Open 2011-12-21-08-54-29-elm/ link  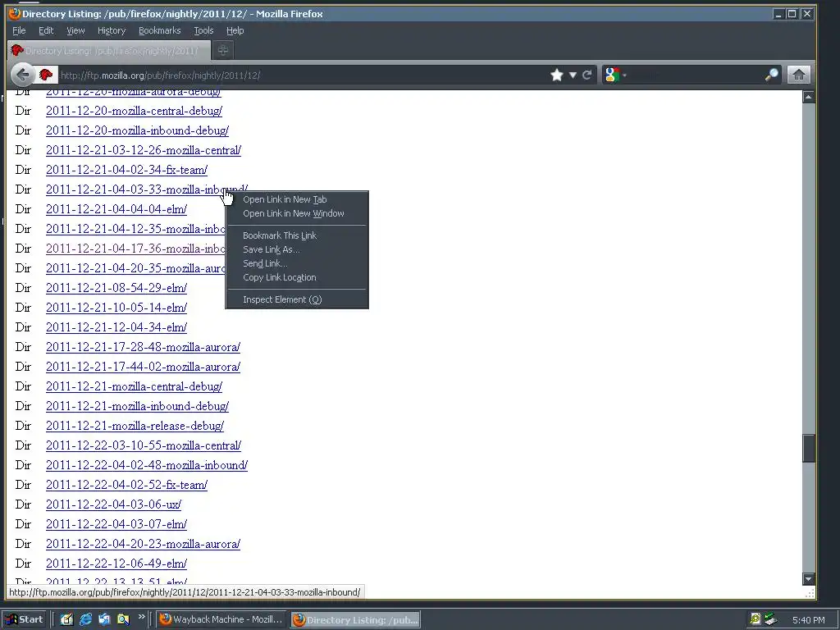[x=116, y=288]
